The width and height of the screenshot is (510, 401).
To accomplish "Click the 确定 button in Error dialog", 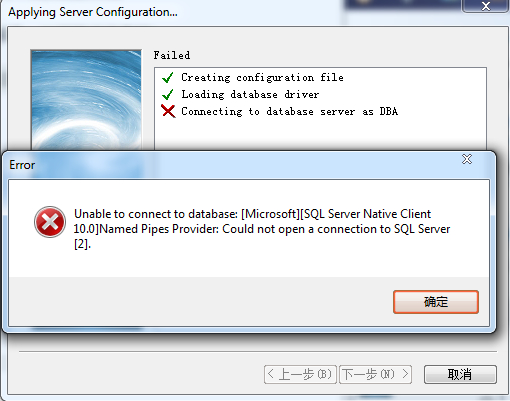I will coord(436,302).
